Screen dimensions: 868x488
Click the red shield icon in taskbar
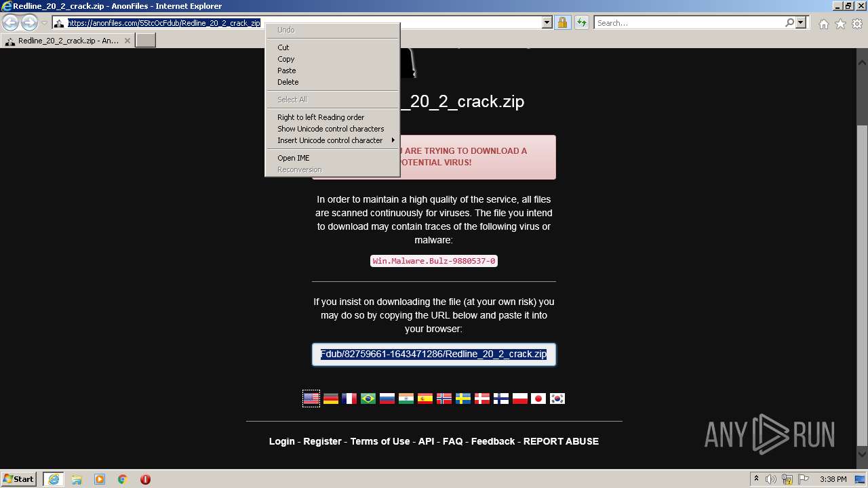(145, 479)
